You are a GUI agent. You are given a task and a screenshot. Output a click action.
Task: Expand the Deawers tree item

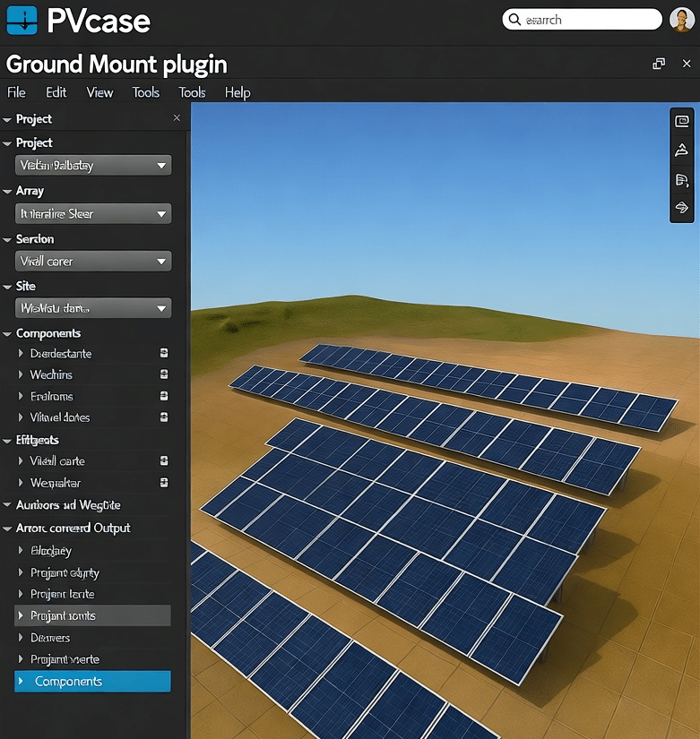[x=22, y=638]
